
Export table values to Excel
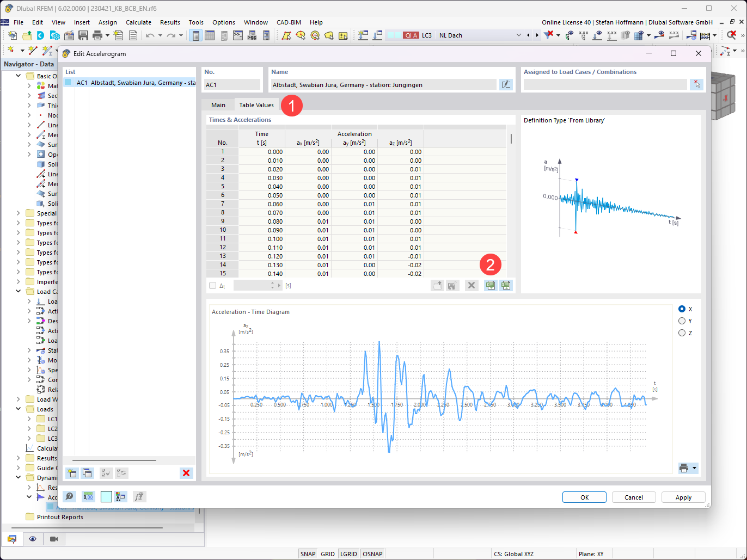pos(505,285)
